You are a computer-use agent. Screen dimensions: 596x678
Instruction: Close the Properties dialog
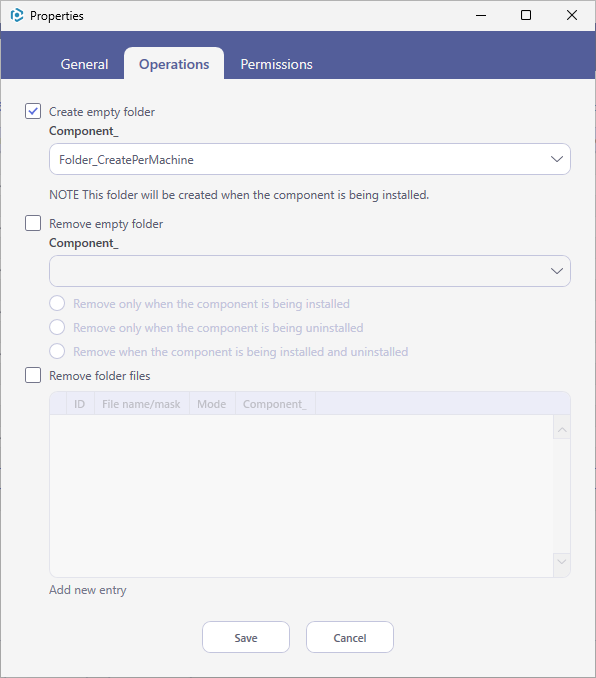(571, 16)
